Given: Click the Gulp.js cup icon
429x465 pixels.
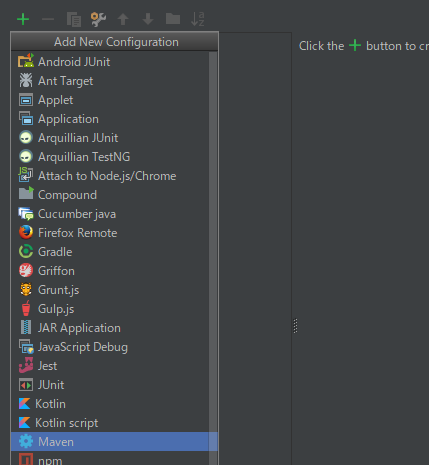Looking at the screenshot, I should [x=26, y=308].
